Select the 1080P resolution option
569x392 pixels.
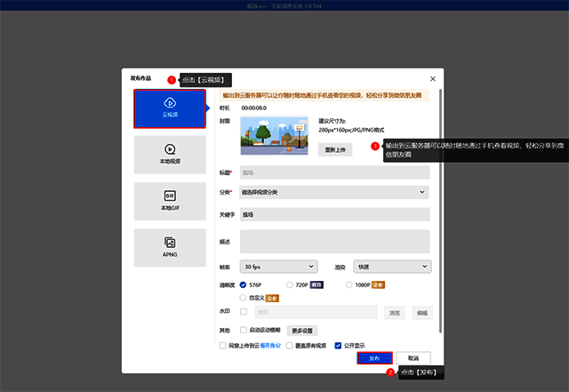349,285
